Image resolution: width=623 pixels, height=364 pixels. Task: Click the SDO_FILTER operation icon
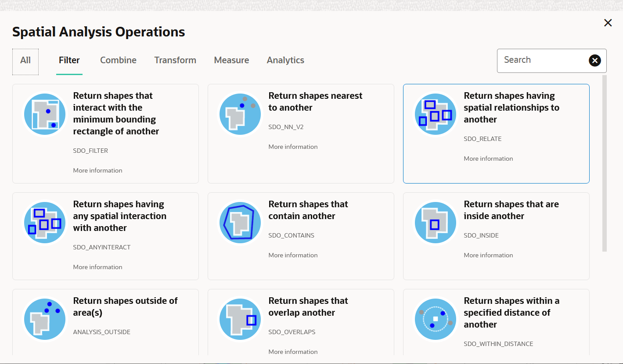[x=45, y=114]
